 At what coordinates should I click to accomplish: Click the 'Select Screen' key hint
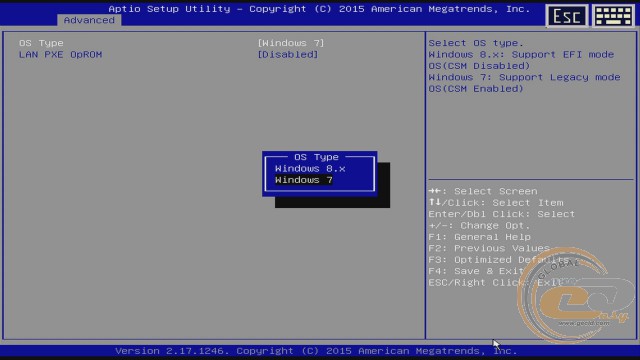pos(483,191)
